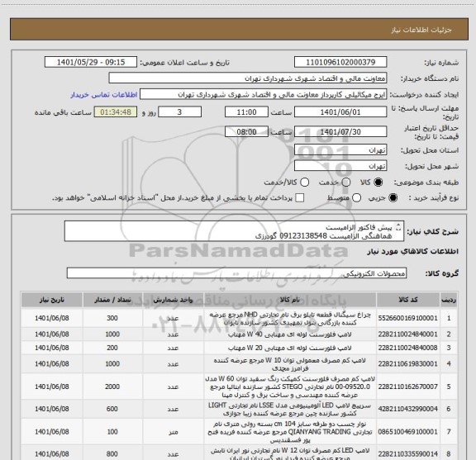Select the کالا radio button
The width and height of the screenshot is (476, 460).
378,183
